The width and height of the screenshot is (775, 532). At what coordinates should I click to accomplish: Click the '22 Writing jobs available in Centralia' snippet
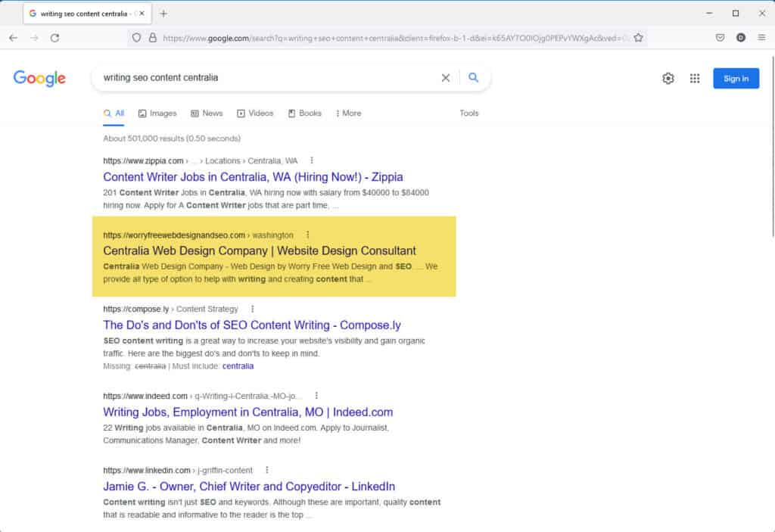tap(246, 434)
